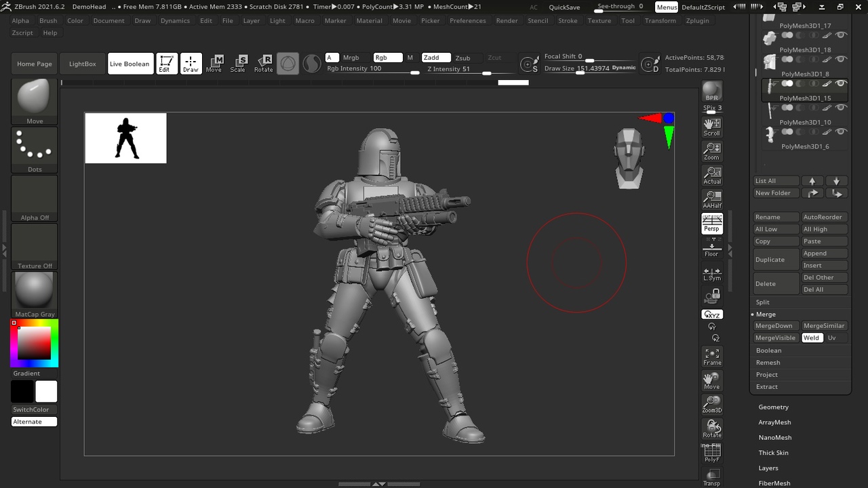This screenshot has height=488, width=868.
Task: Click the move subtool up arrow
Action: 812,181
